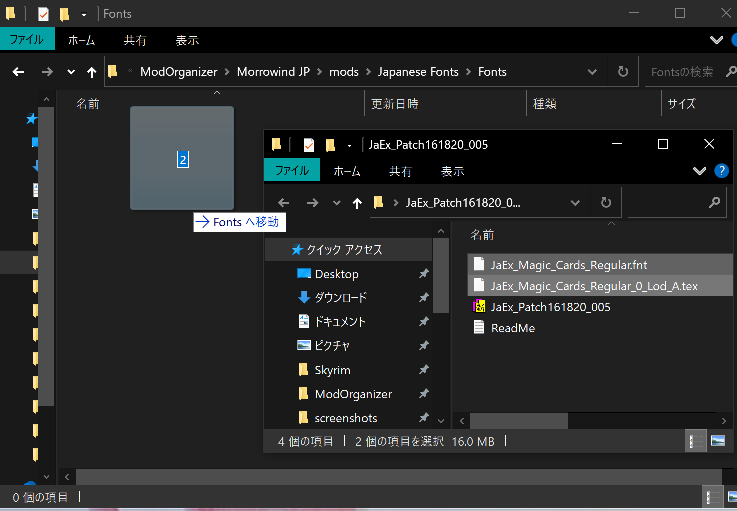This screenshot has height=511, width=737.
Task: Refresh the JaEx_Patch folder view
Action: tap(605, 202)
